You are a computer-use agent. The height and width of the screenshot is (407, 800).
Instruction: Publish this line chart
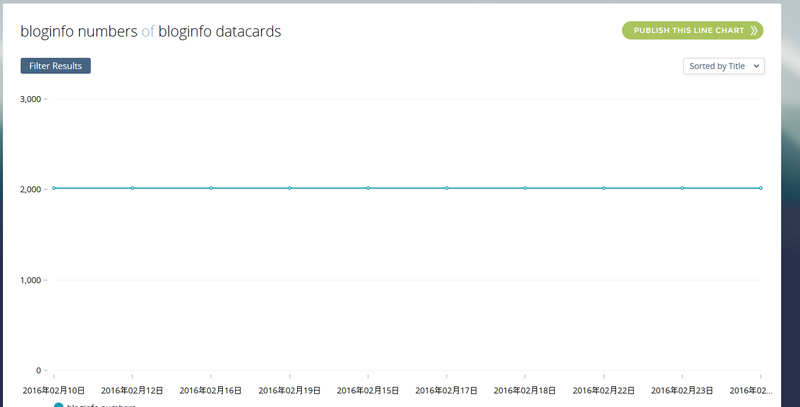(692, 31)
